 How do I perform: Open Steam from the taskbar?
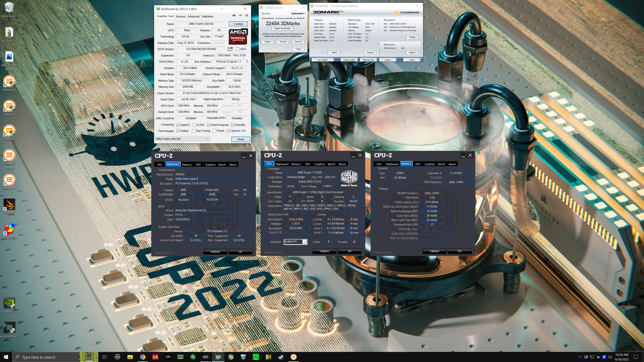(x=281, y=357)
